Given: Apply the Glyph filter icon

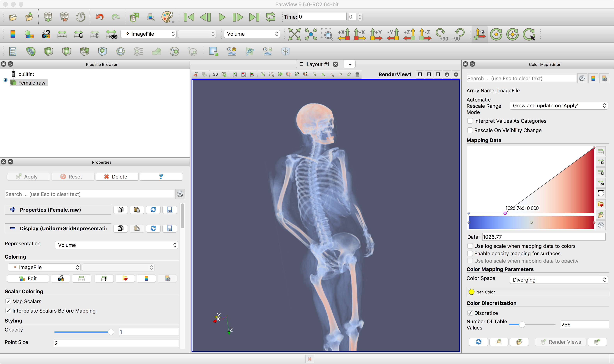Looking at the screenshot, I should (x=120, y=51).
